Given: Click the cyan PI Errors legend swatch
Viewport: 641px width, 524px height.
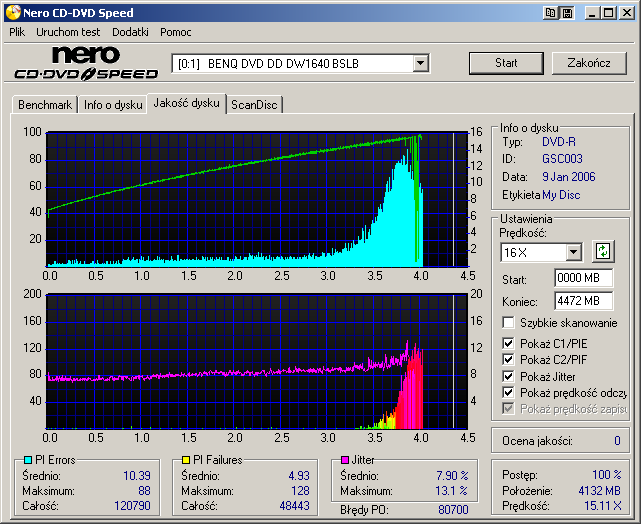Looking at the screenshot, I should click(x=28, y=460).
